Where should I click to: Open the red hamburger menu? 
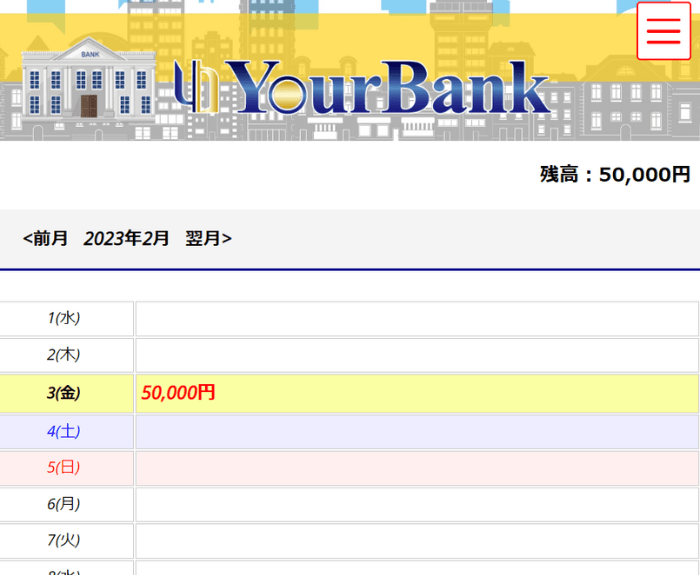point(663,31)
